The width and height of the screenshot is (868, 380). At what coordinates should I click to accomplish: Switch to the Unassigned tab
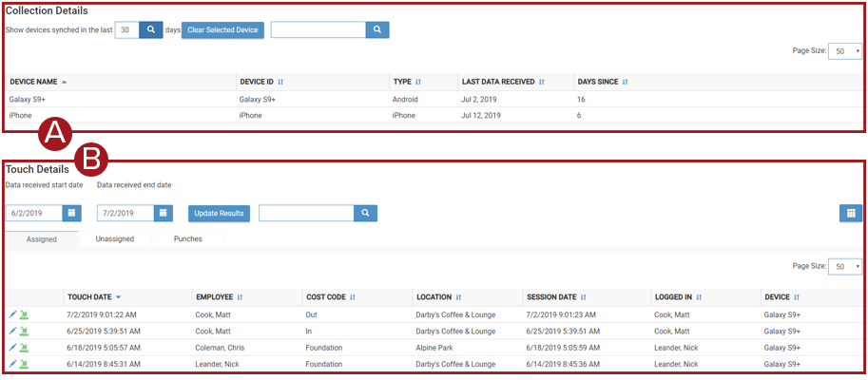pyautogui.click(x=115, y=239)
